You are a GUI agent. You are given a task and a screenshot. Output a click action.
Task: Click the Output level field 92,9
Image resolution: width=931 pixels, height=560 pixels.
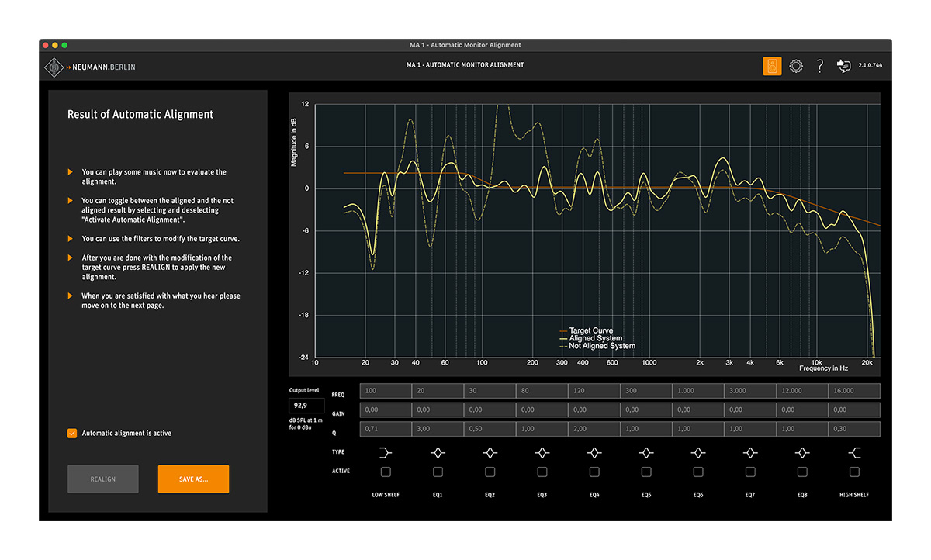306,406
